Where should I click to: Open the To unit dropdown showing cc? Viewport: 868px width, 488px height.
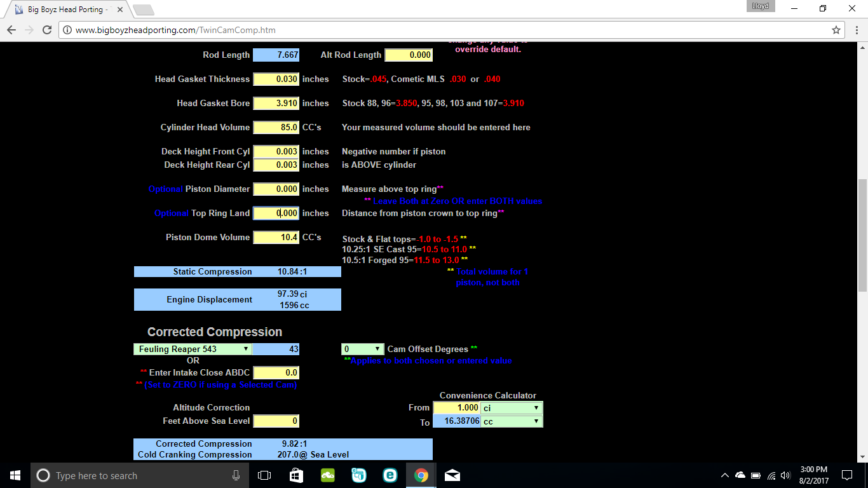[512, 421]
